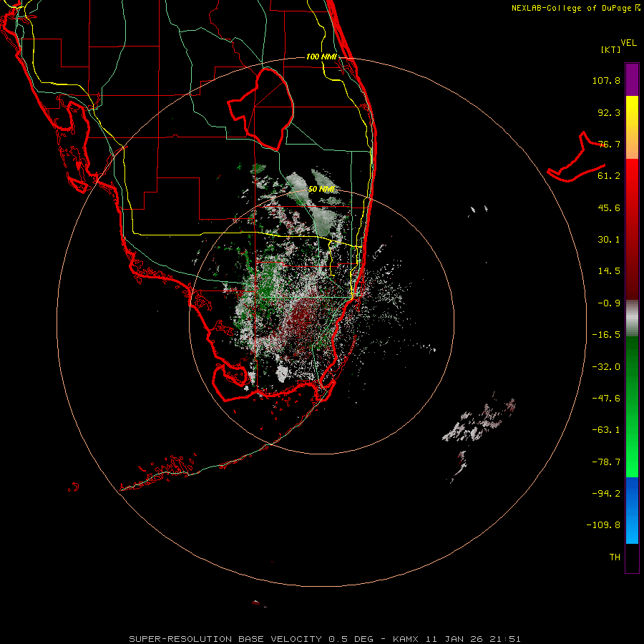The image size is (644, 644).
Task: Click the -94.2 legend value
Action: (606, 493)
